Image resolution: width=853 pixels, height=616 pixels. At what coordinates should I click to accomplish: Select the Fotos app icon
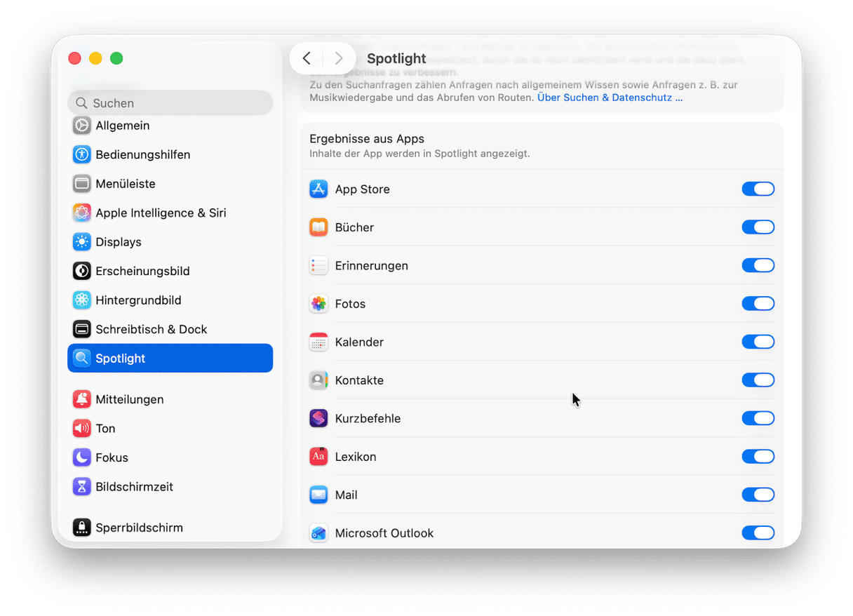pos(318,303)
